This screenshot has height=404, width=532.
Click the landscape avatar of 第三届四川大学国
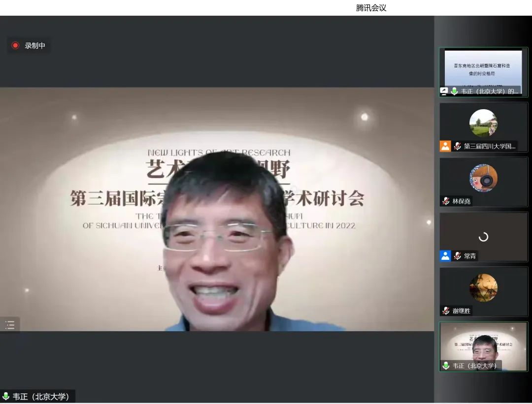coord(483,123)
